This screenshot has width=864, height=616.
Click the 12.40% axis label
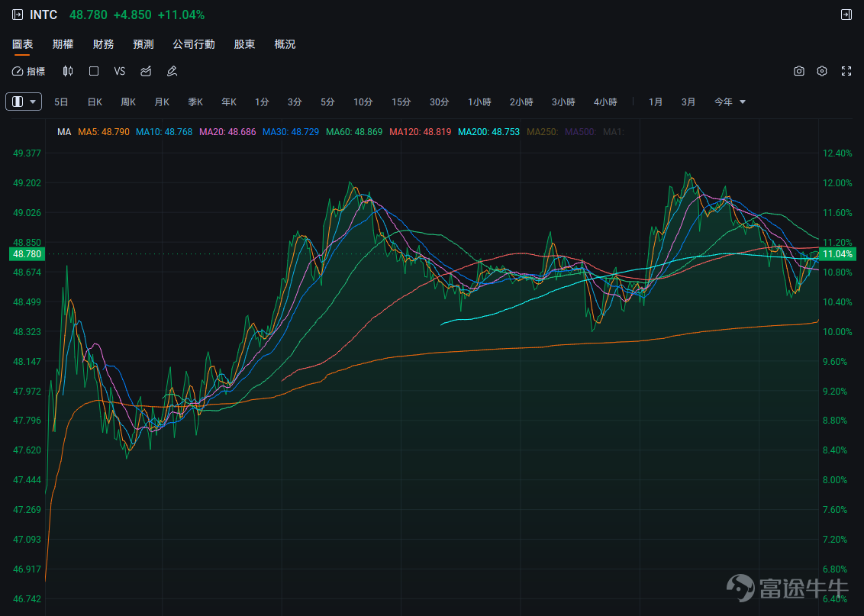(837, 153)
